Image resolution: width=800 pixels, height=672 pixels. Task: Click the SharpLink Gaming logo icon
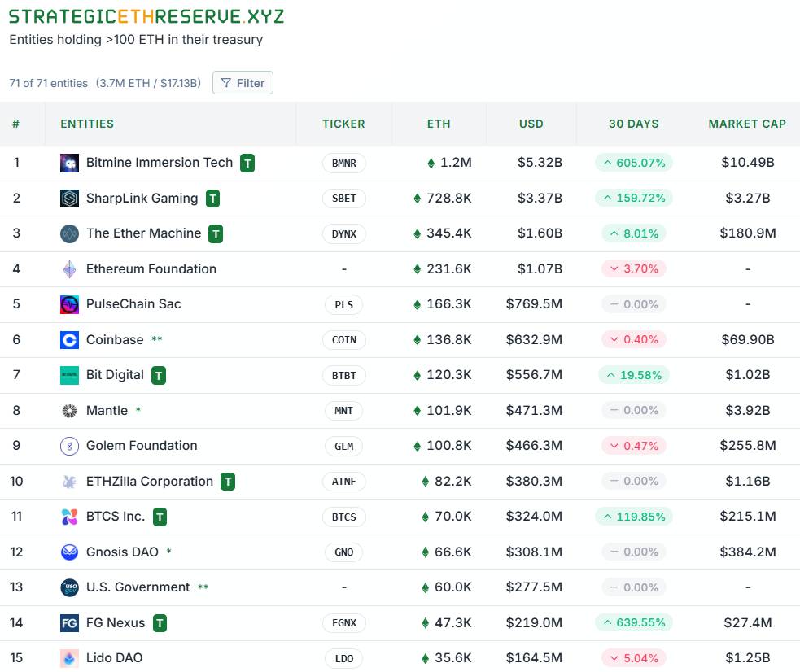click(69, 199)
